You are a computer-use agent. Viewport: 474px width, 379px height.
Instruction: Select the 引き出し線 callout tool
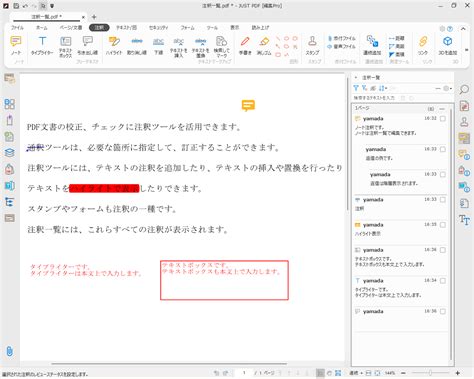(87, 45)
